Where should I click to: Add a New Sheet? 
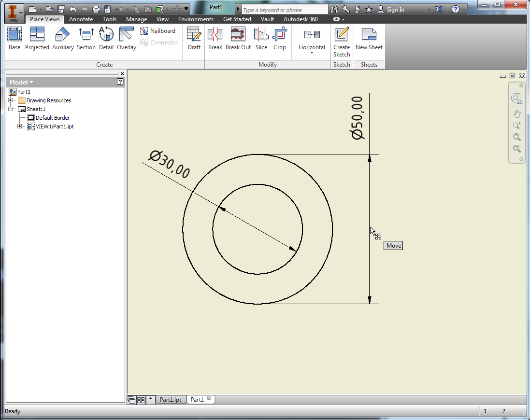pos(369,39)
